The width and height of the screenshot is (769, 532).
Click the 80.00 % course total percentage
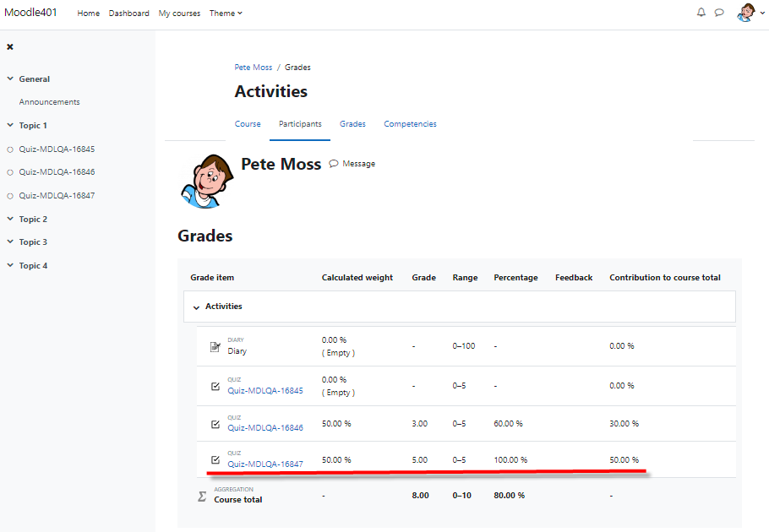point(509,495)
